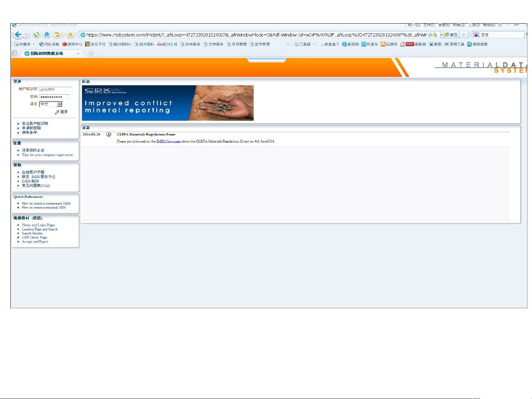
Task: Open Home and Login Pages video
Action: point(38,225)
